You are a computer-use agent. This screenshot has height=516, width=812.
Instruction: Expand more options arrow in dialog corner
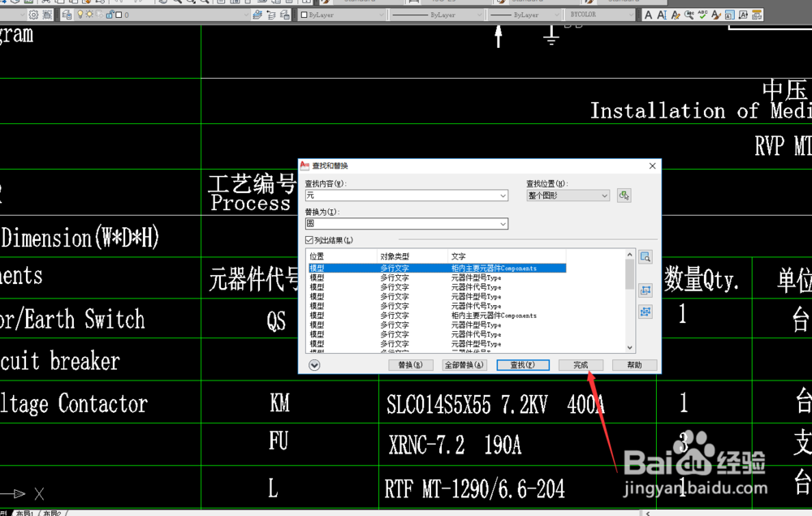[x=313, y=364]
